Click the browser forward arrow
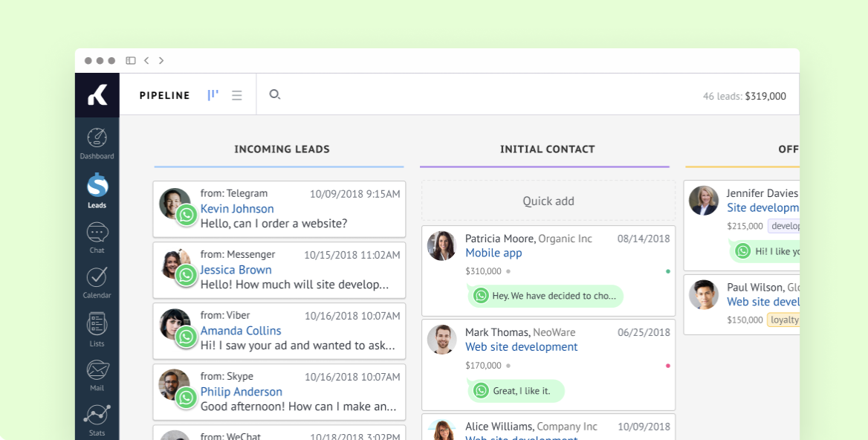This screenshot has height=440, width=868. tap(161, 60)
